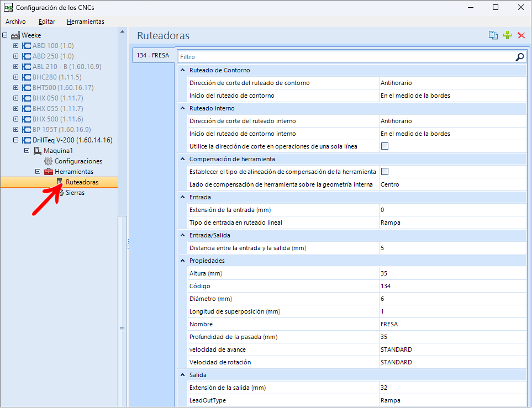The width and height of the screenshot is (532, 408).
Task: Expand the ABD 100 tree node
Action: [15, 45]
